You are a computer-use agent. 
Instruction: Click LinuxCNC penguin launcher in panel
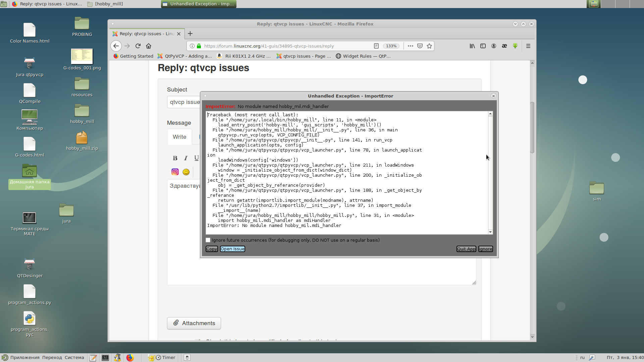point(117,358)
